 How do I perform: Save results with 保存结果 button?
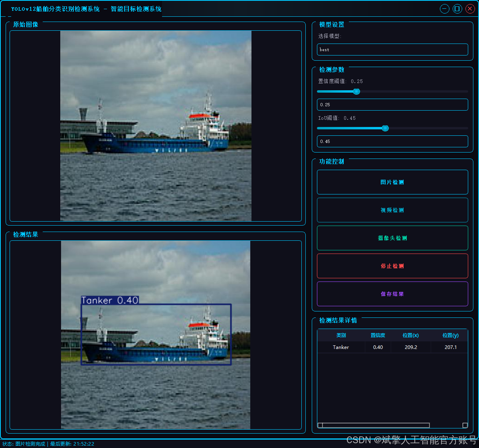point(392,294)
